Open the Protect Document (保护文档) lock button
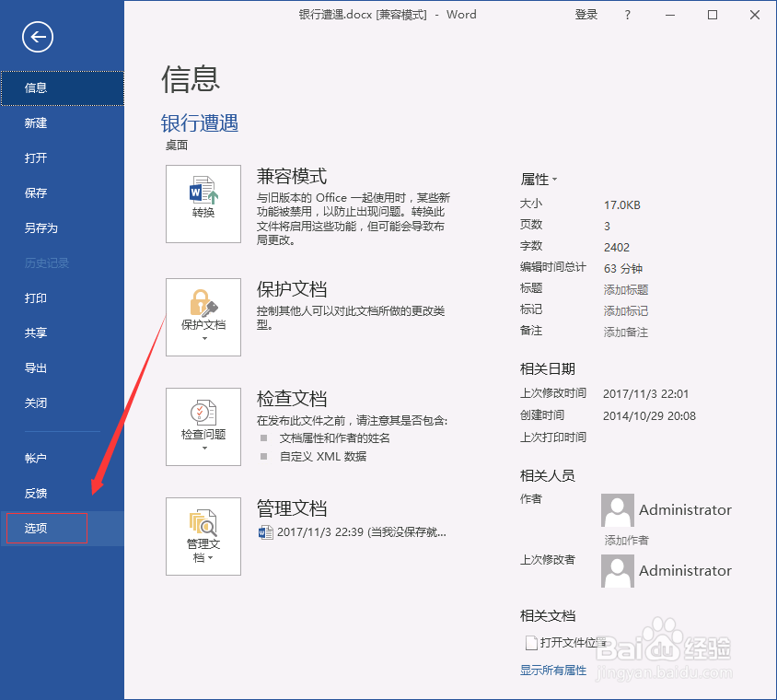 (x=203, y=317)
